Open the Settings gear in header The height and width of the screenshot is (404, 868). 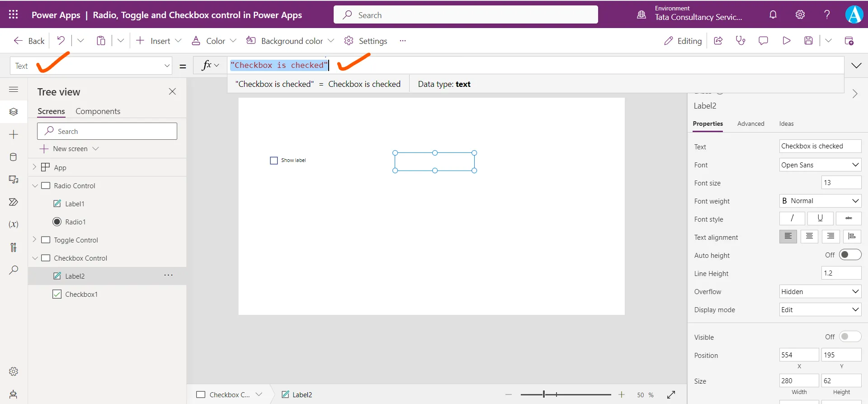(800, 14)
